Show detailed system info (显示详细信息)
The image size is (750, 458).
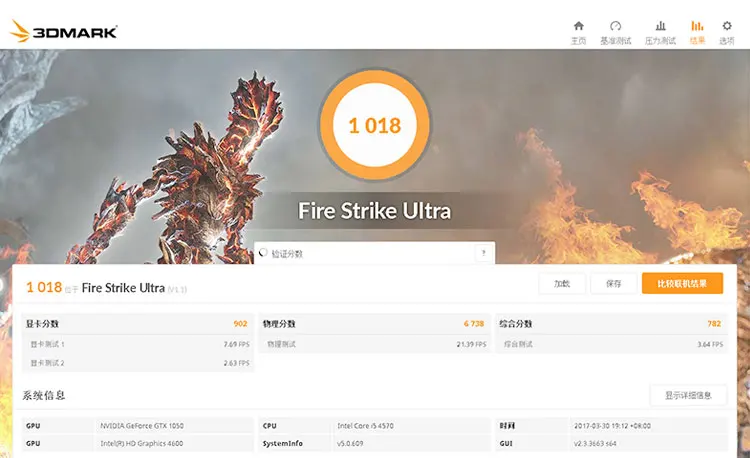click(688, 395)
